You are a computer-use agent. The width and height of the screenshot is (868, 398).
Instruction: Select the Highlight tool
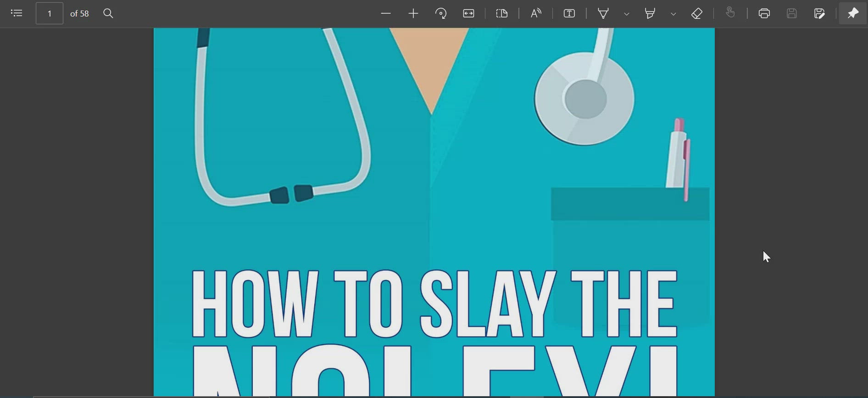(650, 13)
